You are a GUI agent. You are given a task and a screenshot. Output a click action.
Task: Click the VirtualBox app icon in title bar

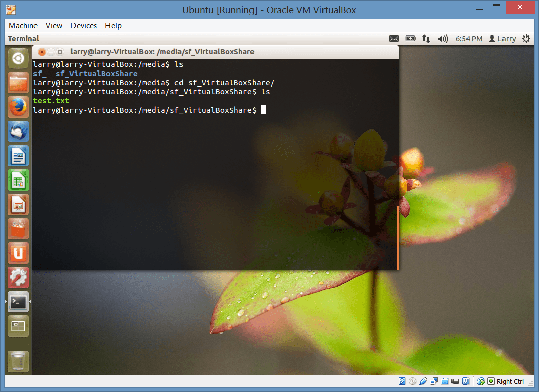click(x=11, y=10)
